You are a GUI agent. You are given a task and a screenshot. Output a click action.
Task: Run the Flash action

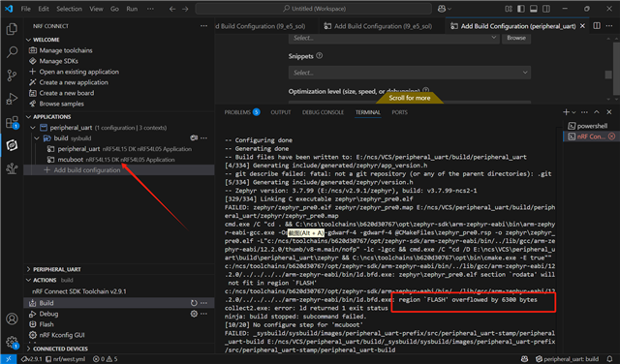46,324
